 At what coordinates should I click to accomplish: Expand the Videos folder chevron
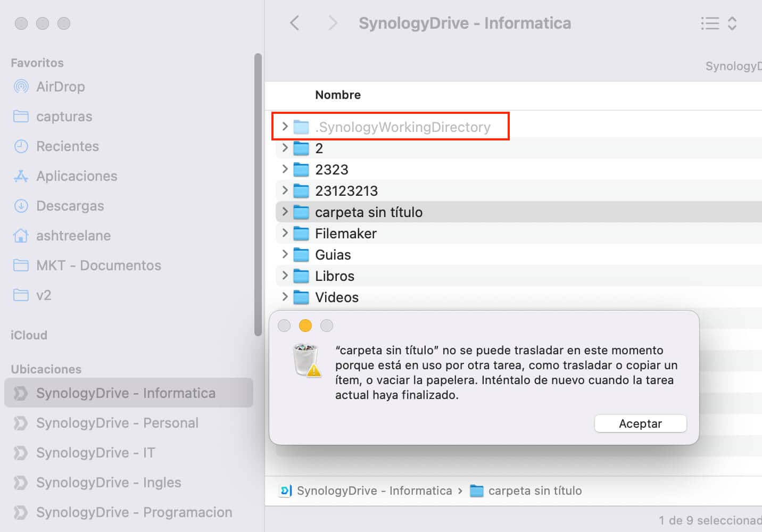(285, 297)
